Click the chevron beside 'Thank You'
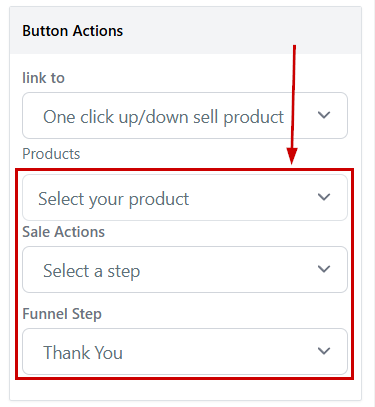Viewport: 375px width, 407px height. tap(324, 351)
